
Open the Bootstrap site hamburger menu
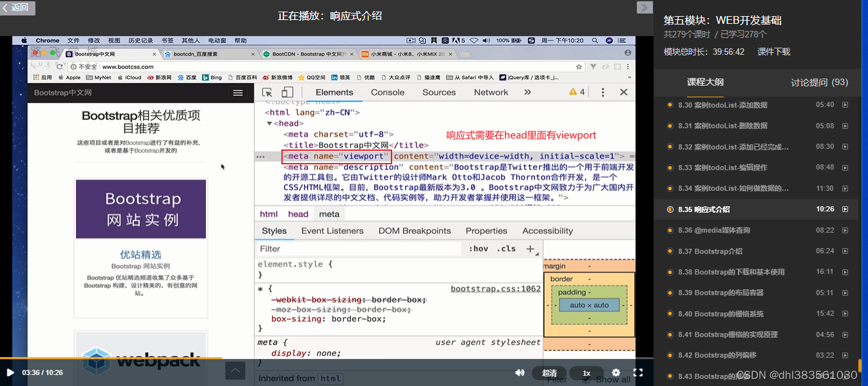click(238, 93)
